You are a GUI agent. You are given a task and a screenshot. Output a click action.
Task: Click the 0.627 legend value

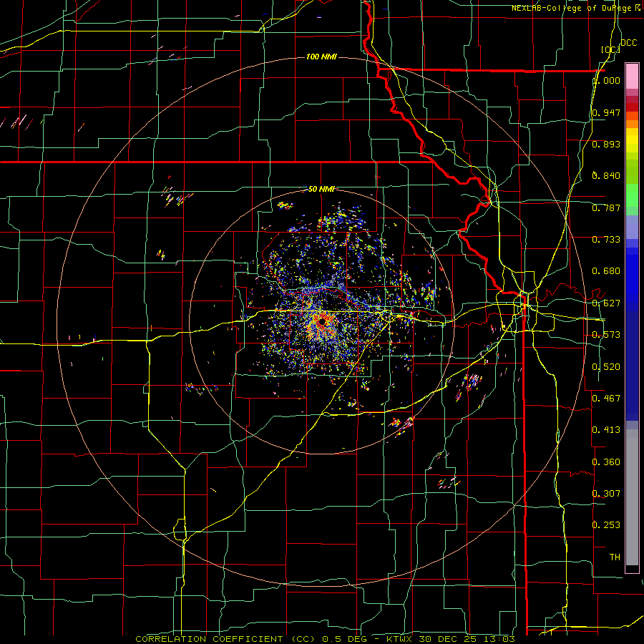point(606,303)
